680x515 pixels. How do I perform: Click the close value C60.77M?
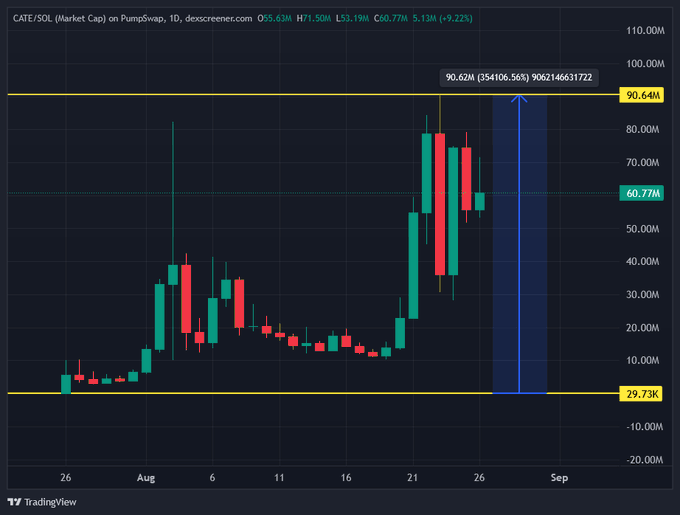click(x=390, y=18)
